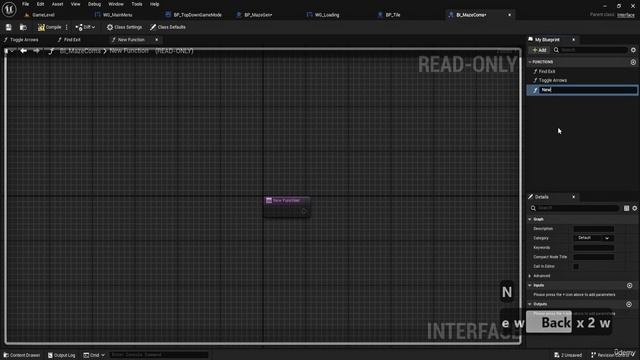Click the Description input field
The width and height of the screenshot is (640, 360).
(593, 229)
